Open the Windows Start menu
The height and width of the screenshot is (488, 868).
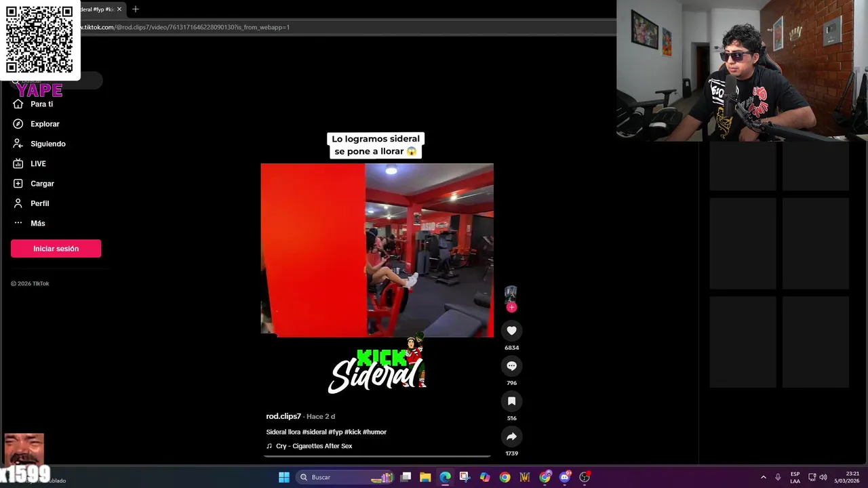pos(284,477)
